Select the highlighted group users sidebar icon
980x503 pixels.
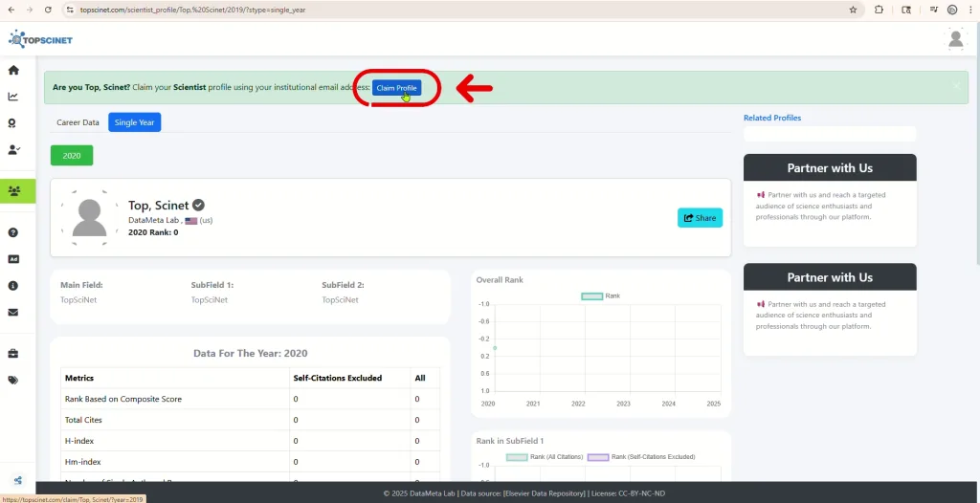click(x=14, y=190)
